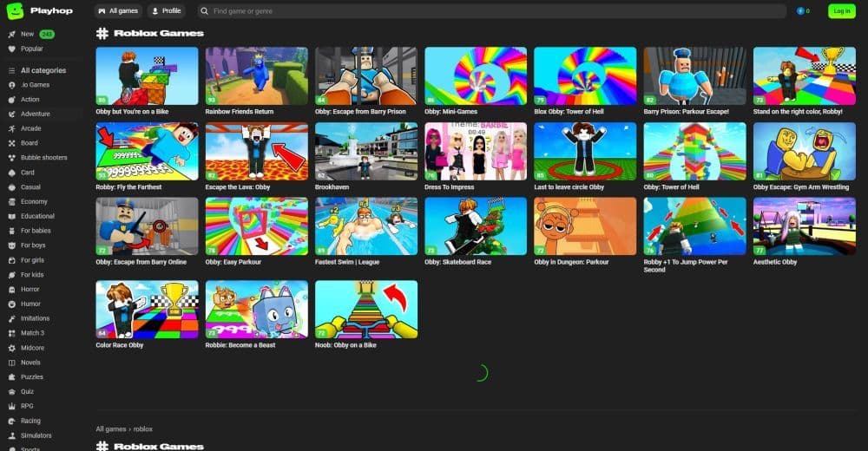
Task: Select the Horror category icon
Action: pos(11,289)
